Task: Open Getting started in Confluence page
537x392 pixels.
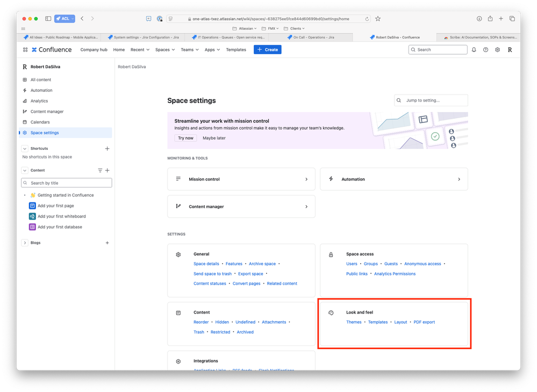Action: (x=66, y=195)
